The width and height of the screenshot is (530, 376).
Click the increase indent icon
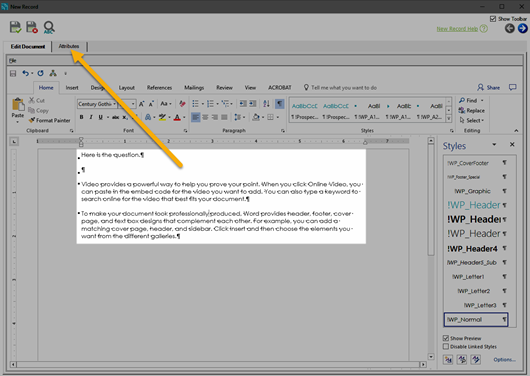(x=252, y=103)
